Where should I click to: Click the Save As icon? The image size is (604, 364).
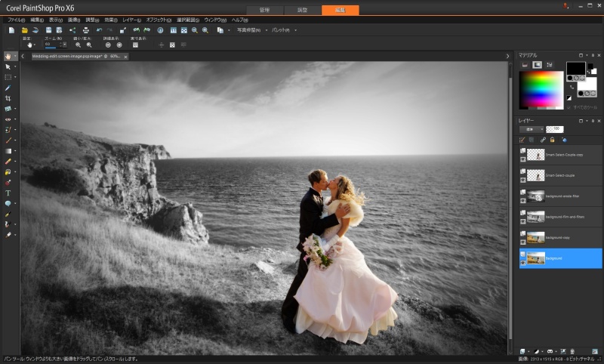point(59,30)
